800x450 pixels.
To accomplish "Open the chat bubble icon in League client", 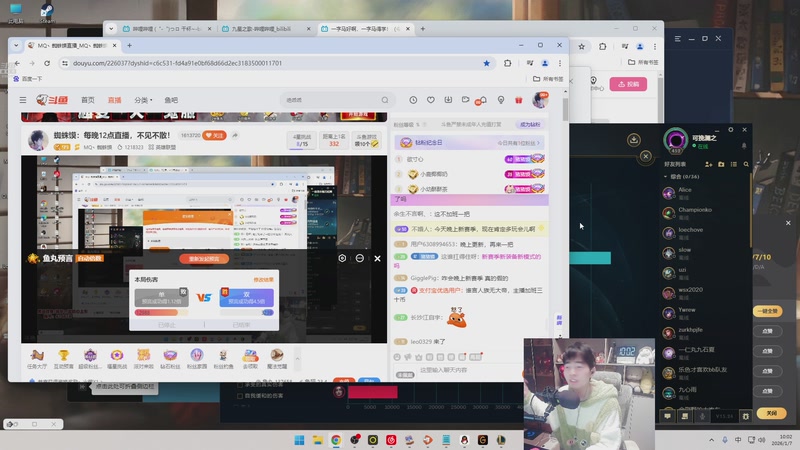I will (667, 416).
